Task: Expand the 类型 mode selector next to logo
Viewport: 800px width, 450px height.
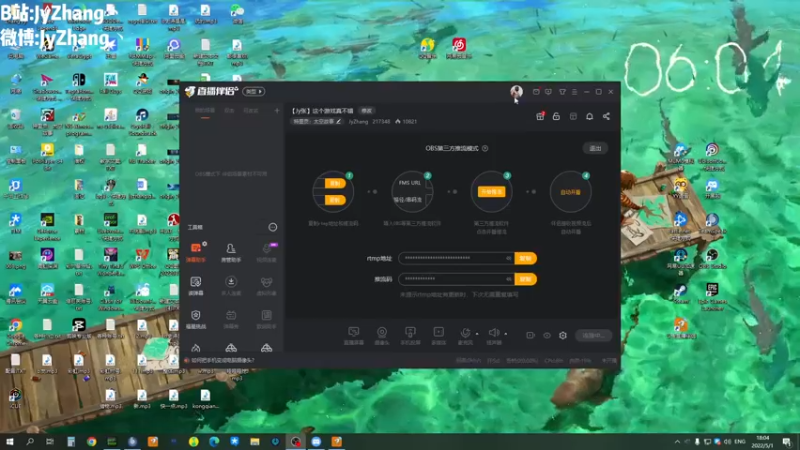Action: [x=254, y=91]
